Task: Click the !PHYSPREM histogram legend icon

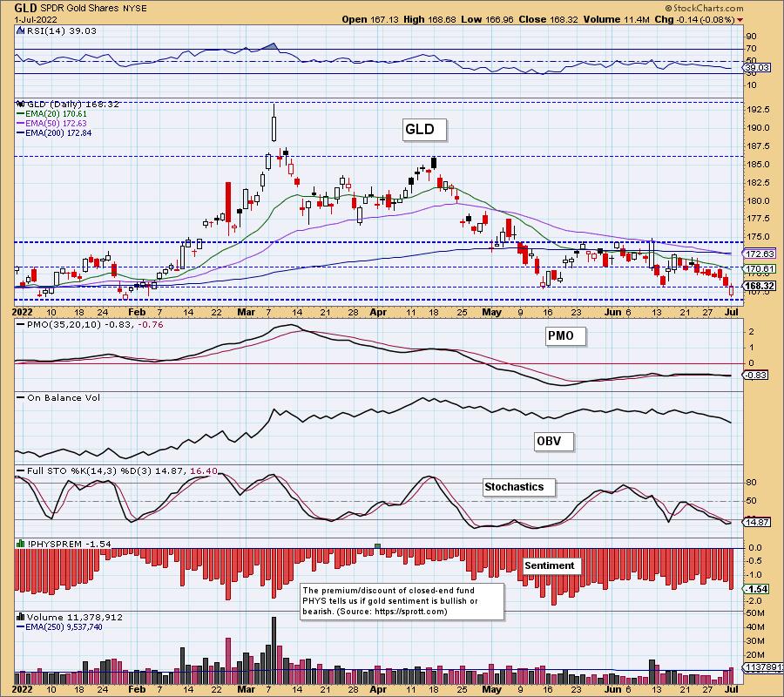Action: (x=21, y=544)
